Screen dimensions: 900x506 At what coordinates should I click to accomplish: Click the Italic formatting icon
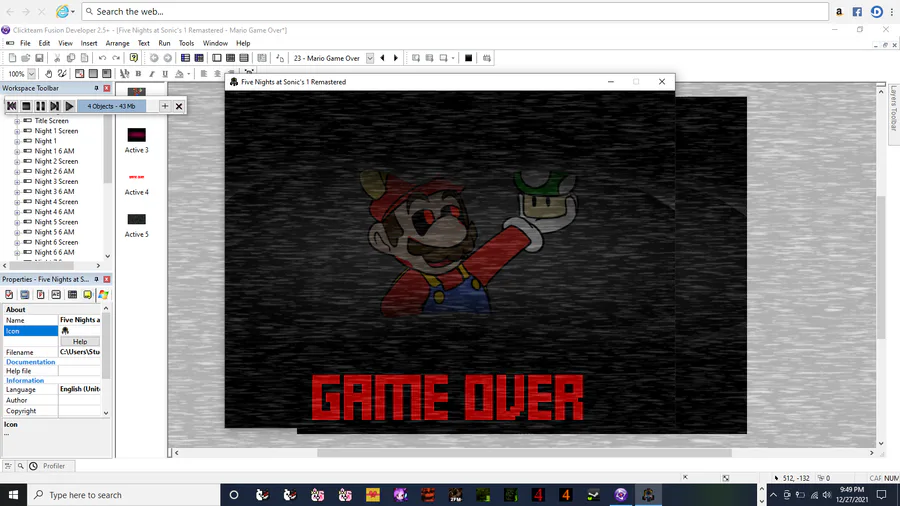pyautogui.click(x=152, y=73)
